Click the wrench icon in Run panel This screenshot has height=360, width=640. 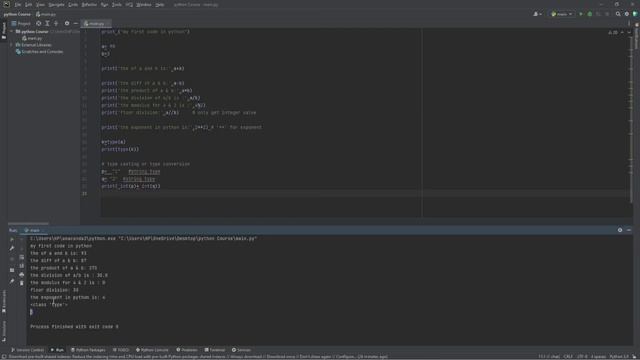(12, 248)
